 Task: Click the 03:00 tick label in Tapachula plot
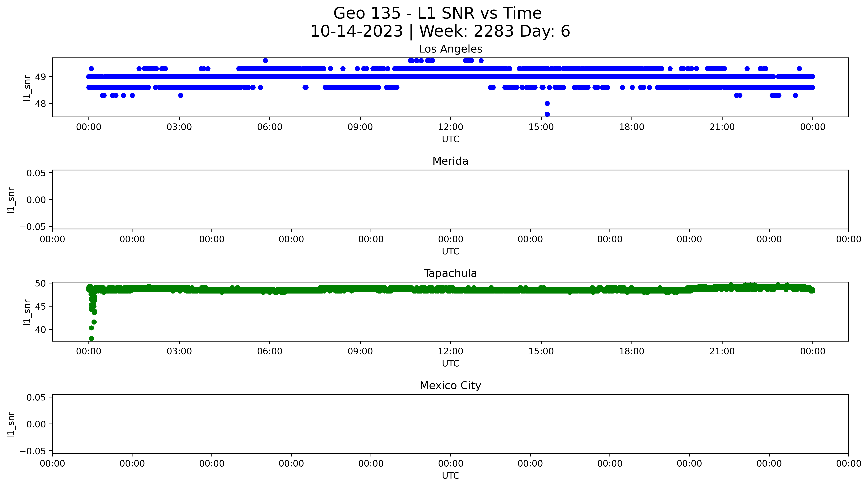[179, 351]
